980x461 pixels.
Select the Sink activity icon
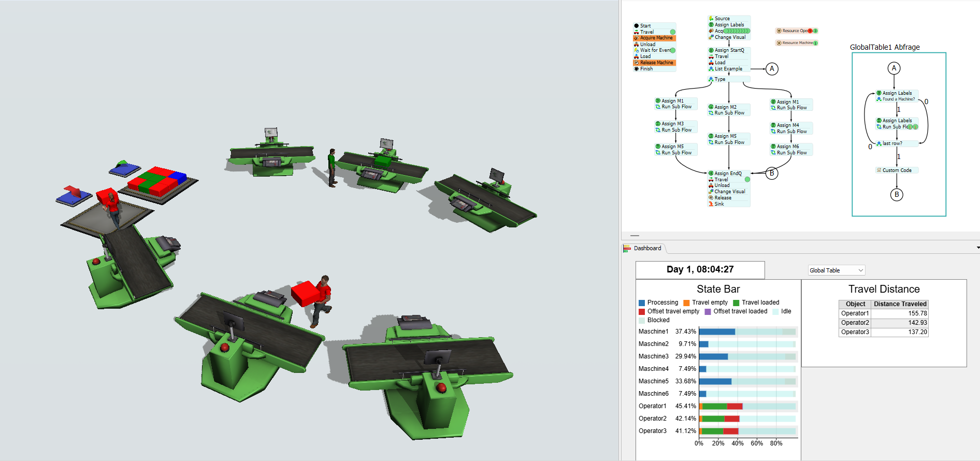711,204
